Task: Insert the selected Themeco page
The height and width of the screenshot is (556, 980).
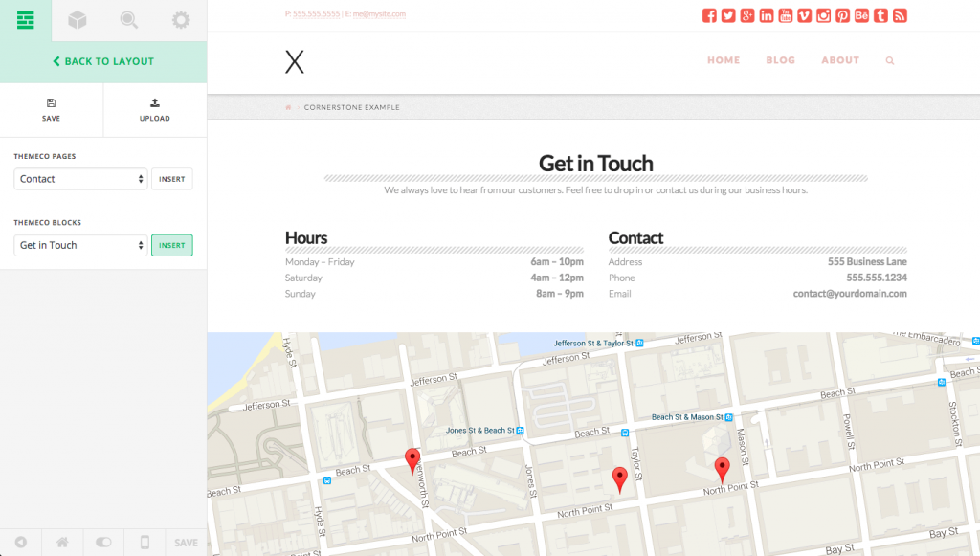Action: coord(171,179)
